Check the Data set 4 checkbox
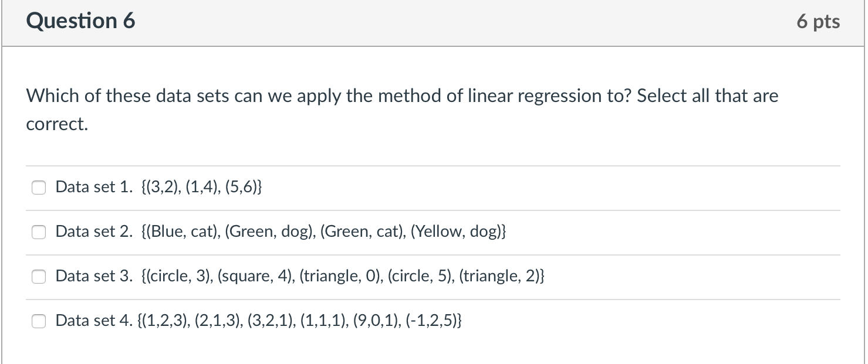This screenshot has height=364, width=868. [x=38, y=321]
